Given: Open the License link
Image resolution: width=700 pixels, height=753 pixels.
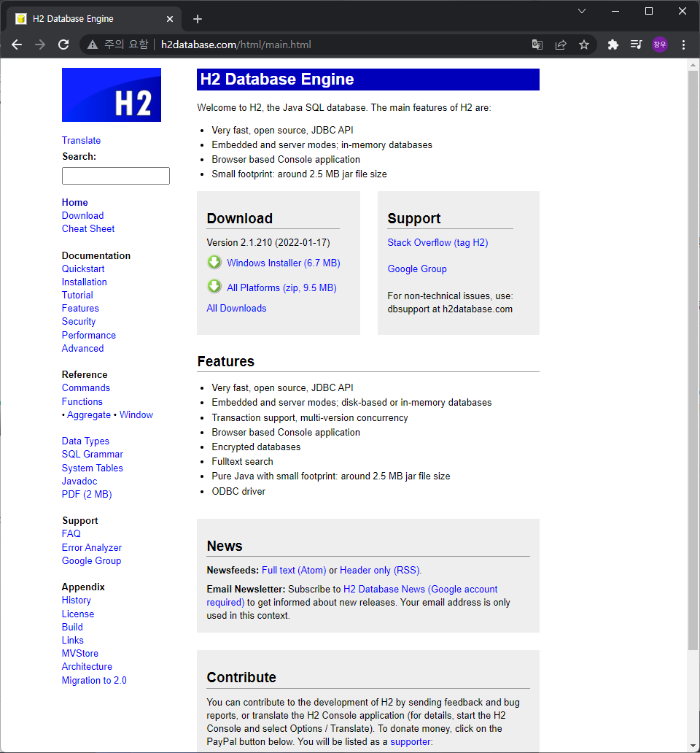Looking at the screenshot, I should (x=78, y=614).
